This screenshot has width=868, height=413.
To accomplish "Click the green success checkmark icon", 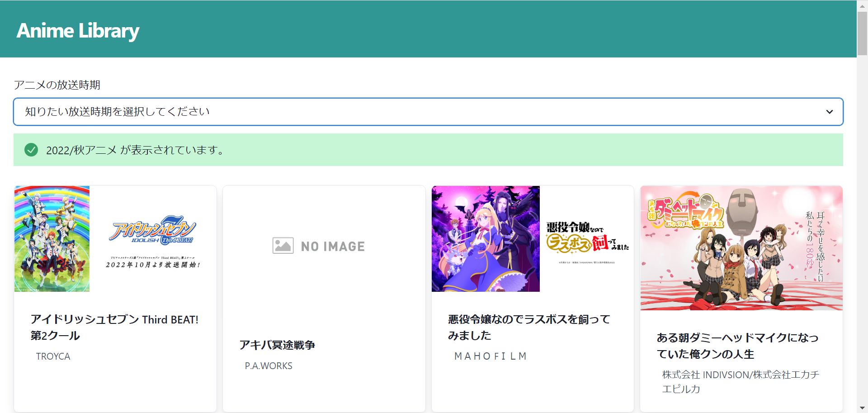I will pos(31,150).
